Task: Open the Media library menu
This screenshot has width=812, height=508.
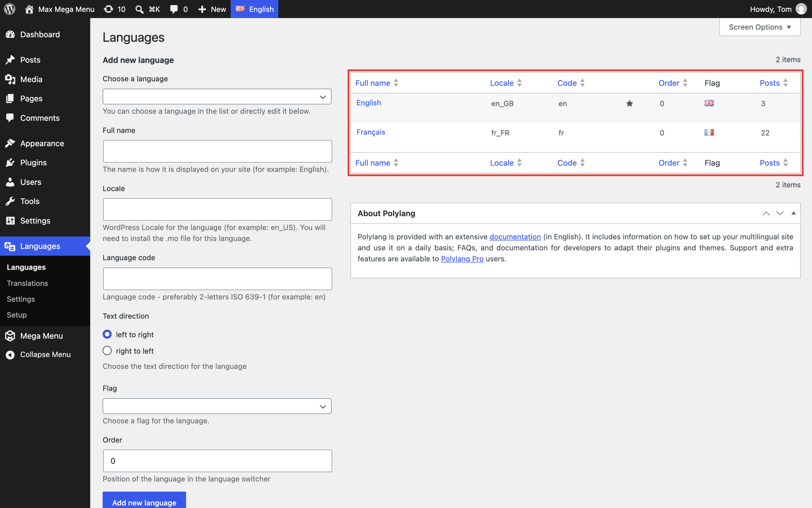Action: coord(45,79)
